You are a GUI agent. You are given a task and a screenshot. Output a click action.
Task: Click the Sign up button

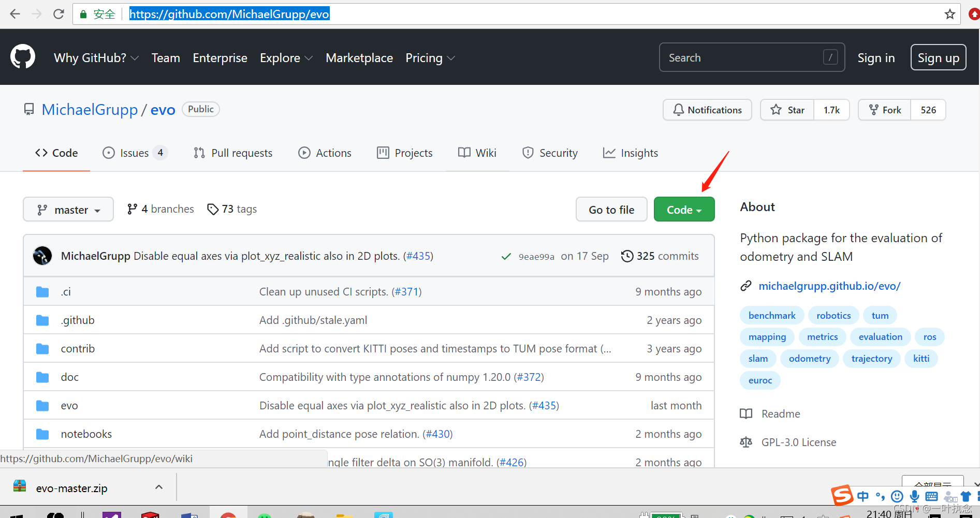[938, 57]
